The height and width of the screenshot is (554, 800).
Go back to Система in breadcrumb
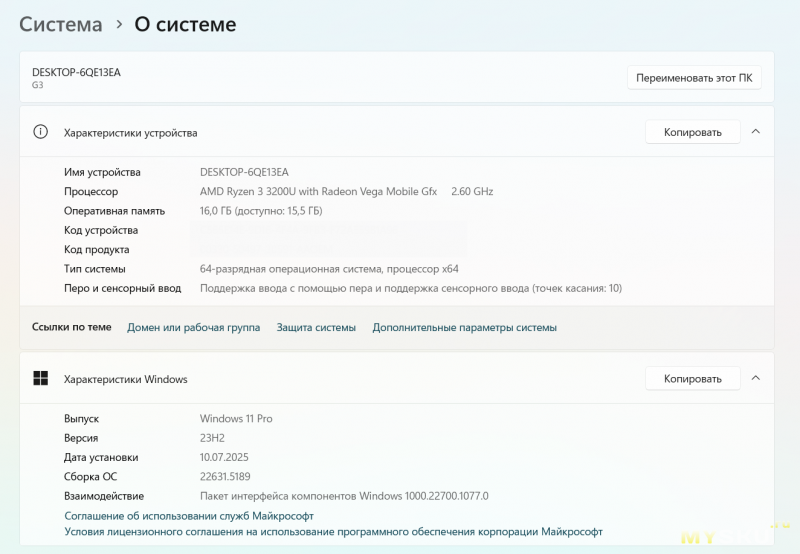[61, 24]
